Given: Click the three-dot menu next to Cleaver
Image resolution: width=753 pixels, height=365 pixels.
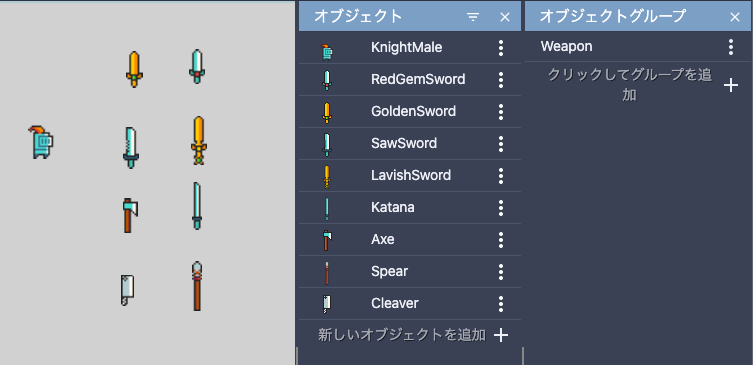Looking at the screenshot, I should (501, 304).
